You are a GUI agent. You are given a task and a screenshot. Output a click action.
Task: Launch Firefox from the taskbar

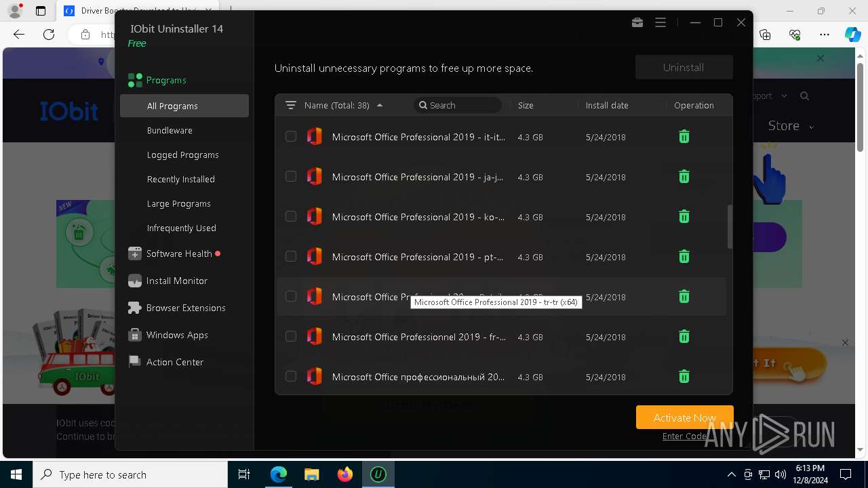coord(345,474)
